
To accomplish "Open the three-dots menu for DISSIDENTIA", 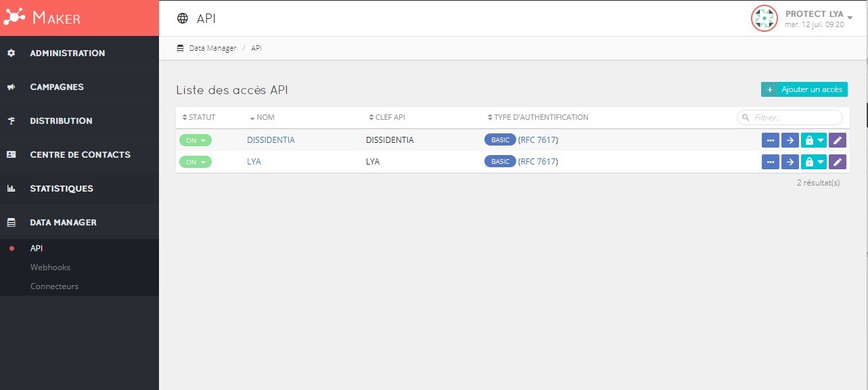I will point(770,140).
